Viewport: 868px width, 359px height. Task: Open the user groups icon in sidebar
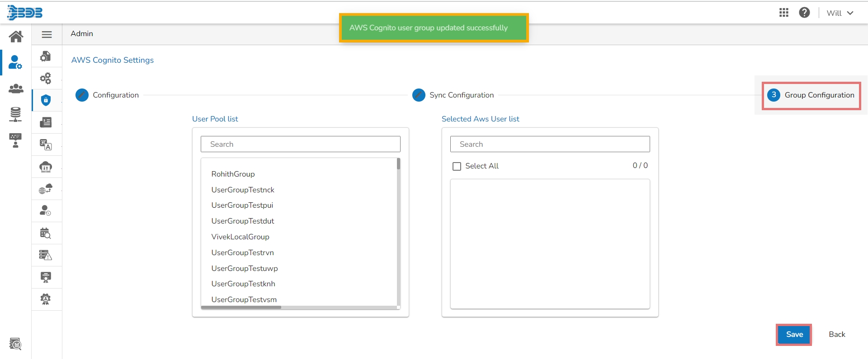pyautogui.click(x=16, y=89)
